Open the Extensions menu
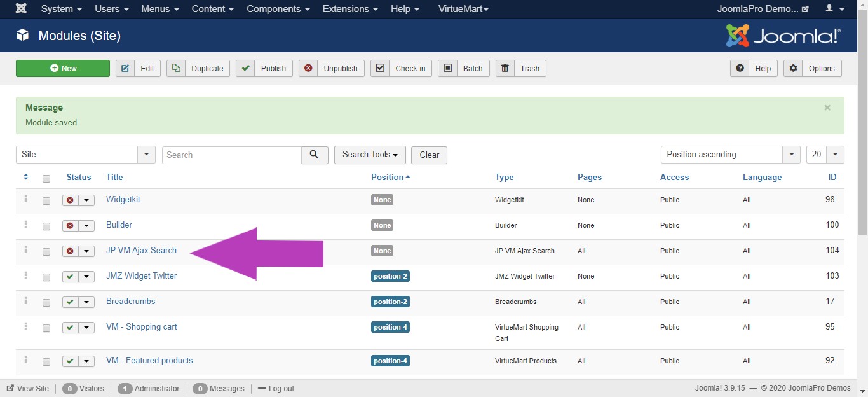This screenshot has height=397, width=868. coord(350,9)
